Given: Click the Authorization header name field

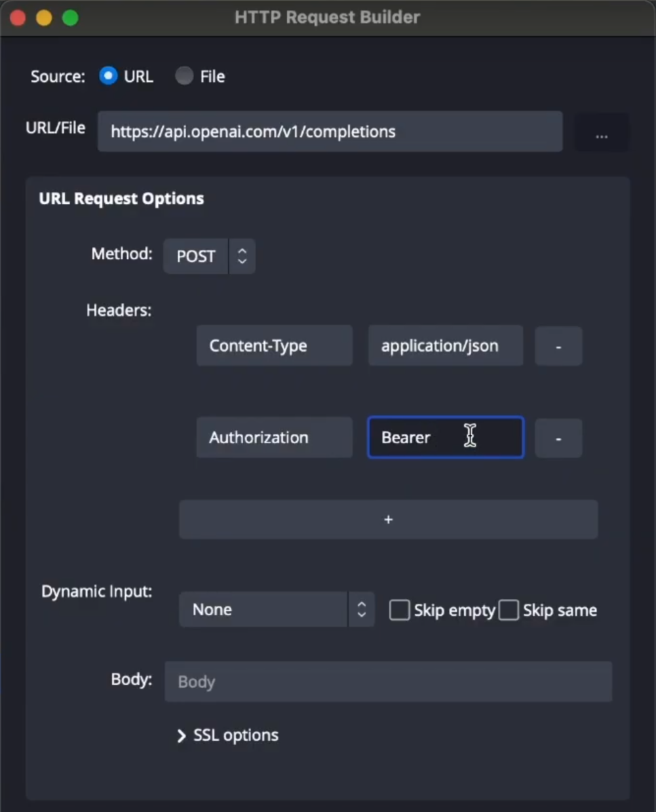Looking at the screenshot, I should coord(275,437).
